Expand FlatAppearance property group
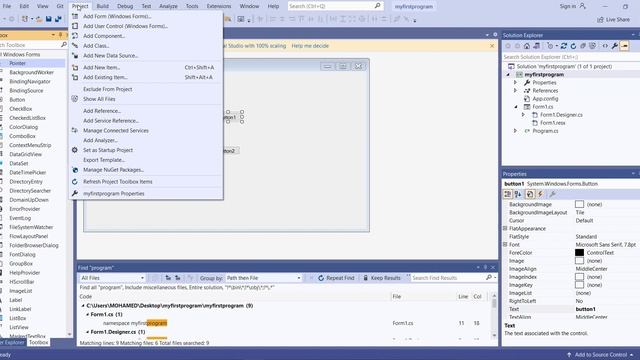 [x=505, y=229]
